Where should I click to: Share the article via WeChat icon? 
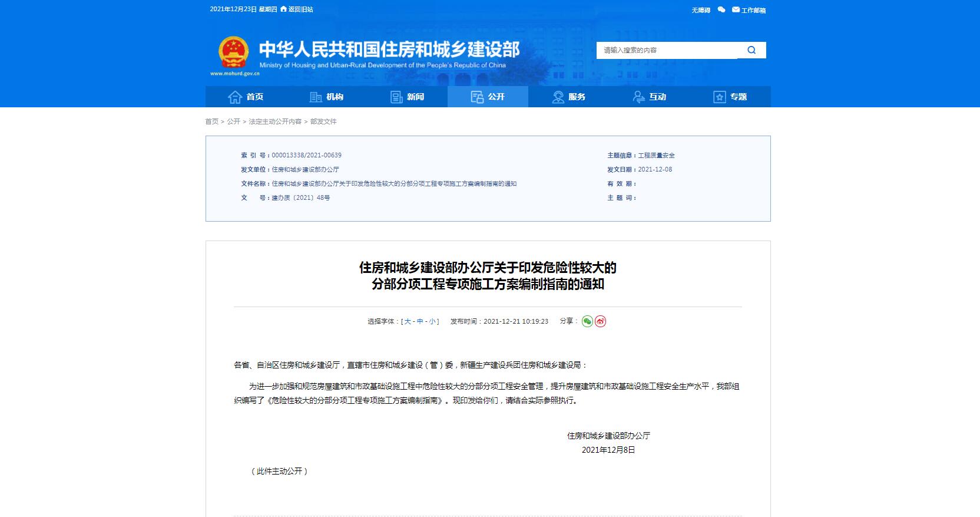click(587, 321)
